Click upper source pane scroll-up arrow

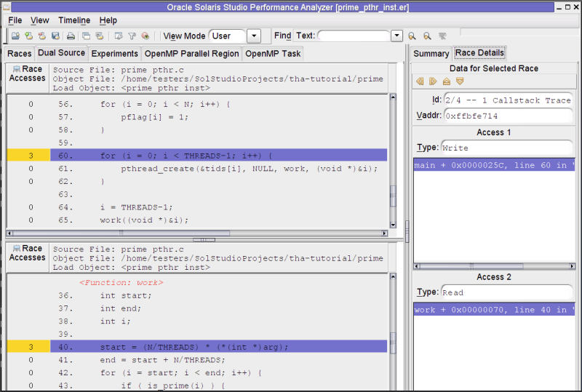coord(393,97)
